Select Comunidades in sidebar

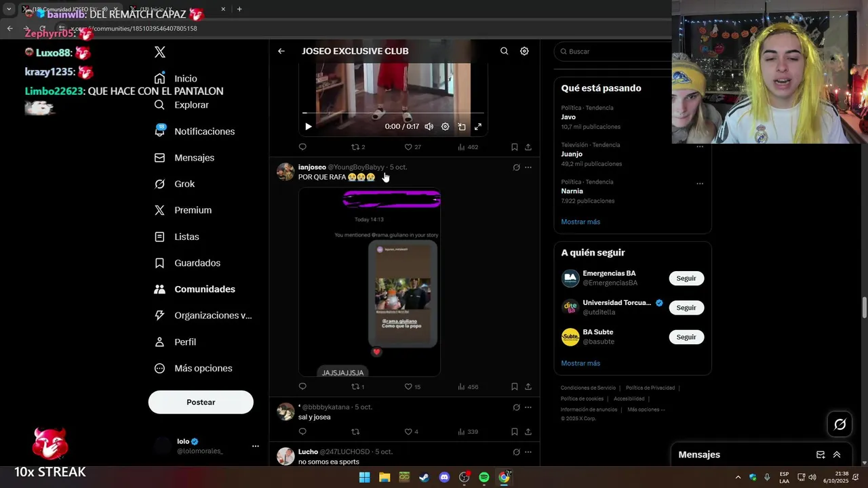194,289
